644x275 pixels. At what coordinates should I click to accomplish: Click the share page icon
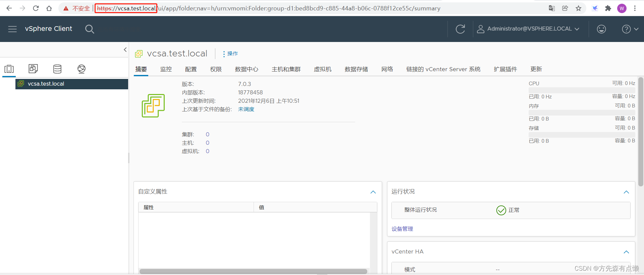565,8
